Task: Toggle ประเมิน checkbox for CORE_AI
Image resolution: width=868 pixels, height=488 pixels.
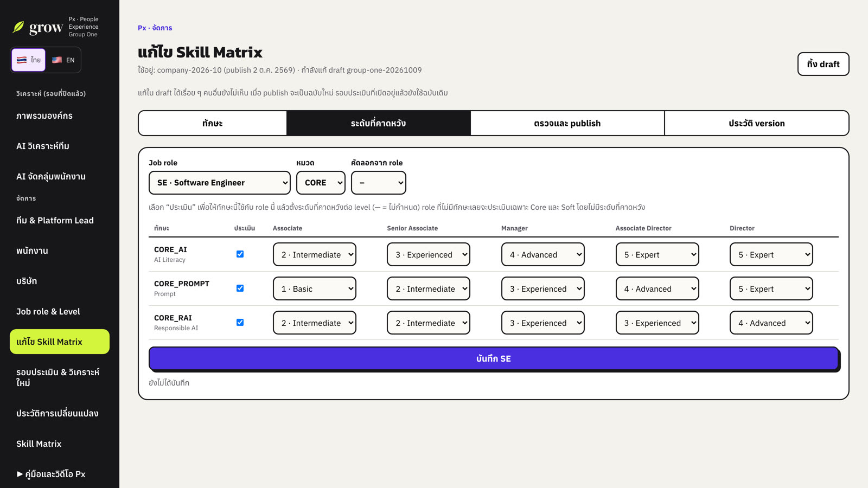Action: click(x=240, y=254)
